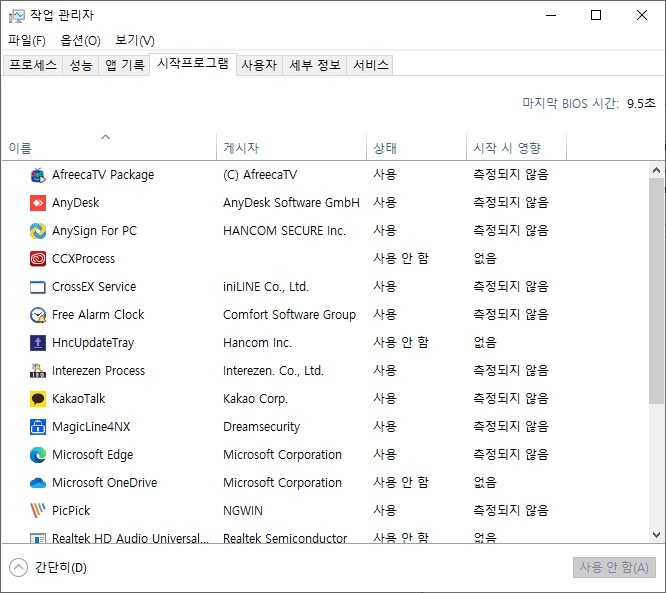666x593 pixels.
Task: Open the 보기(V) menu
Action: pos(135,41)
